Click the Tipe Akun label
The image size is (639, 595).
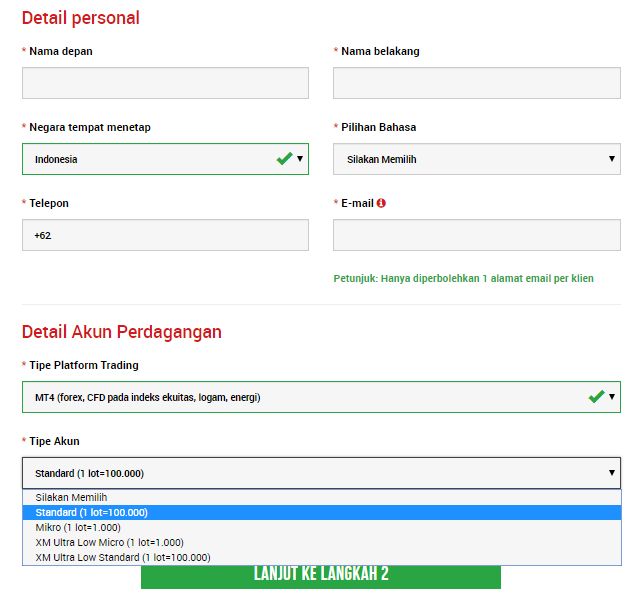(54, 441)
